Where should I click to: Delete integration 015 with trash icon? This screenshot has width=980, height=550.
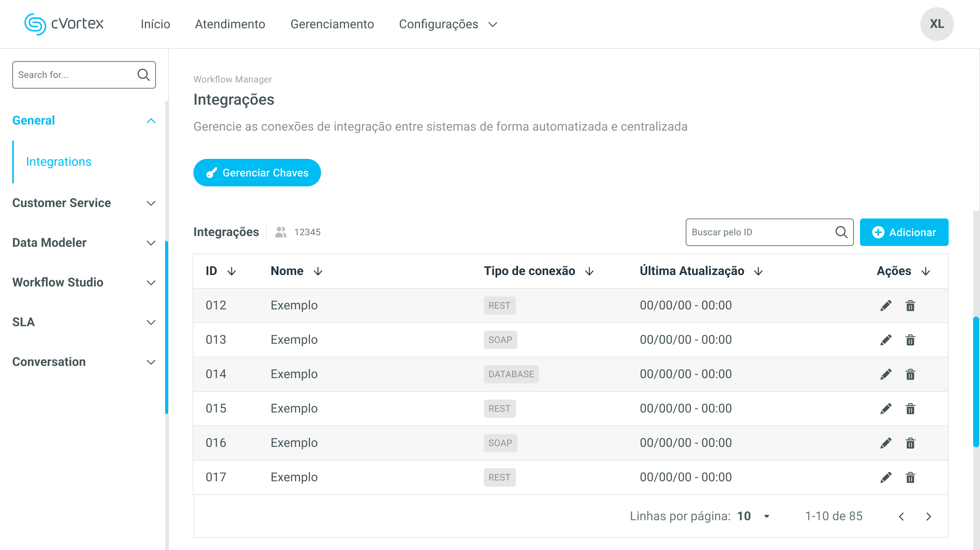click(910, 409)
